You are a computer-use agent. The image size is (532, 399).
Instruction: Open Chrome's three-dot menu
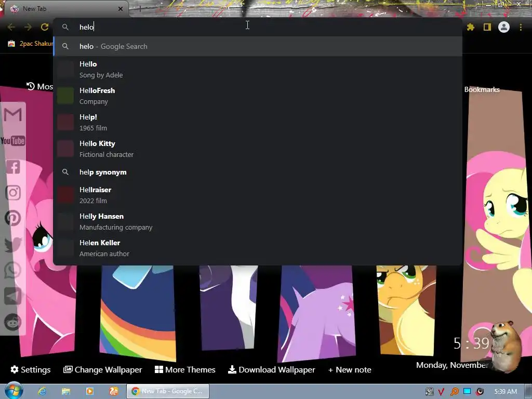tap(521, 27)
